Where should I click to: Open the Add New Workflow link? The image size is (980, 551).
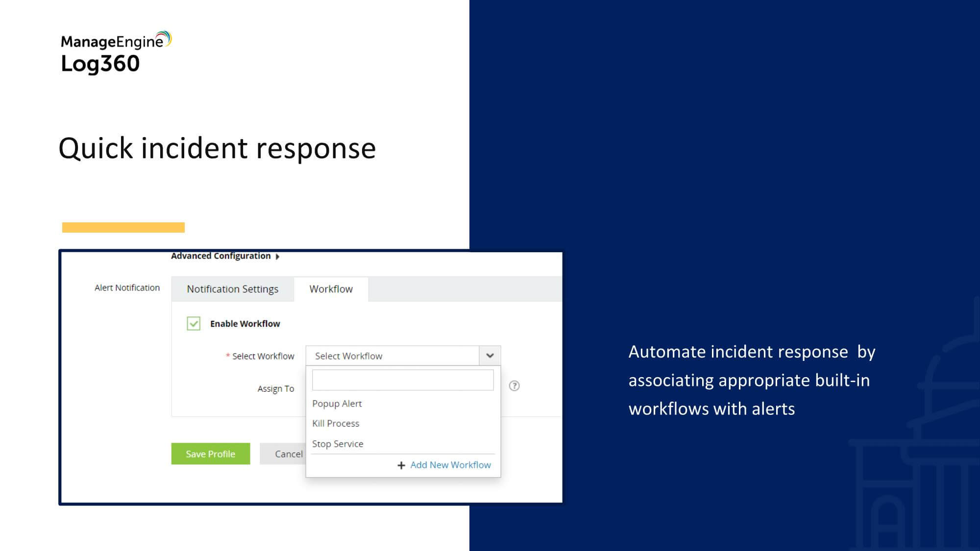[450, 465]
